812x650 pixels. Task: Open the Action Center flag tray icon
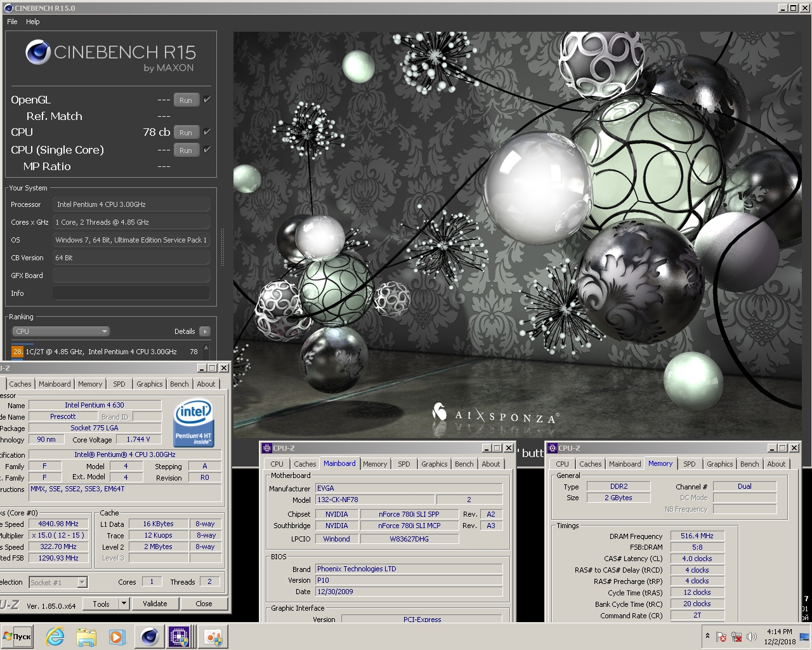721,637
